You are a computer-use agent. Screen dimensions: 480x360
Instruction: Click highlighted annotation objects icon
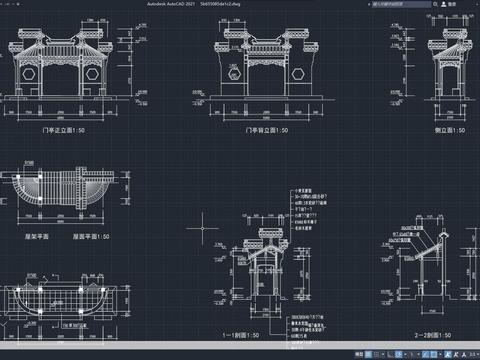pos(447,354)
